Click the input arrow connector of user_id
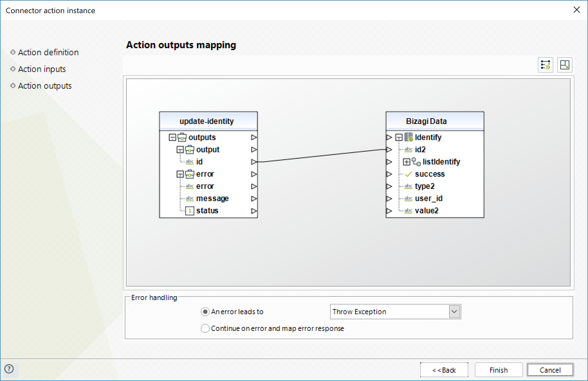The width and height of the screenshot is (588, 381). tap(389, 199)
